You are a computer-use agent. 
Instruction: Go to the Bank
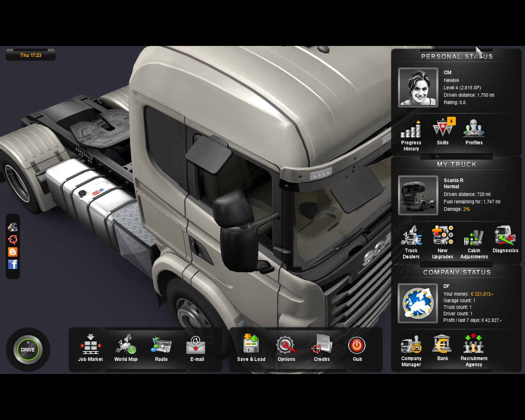(443, 348)
